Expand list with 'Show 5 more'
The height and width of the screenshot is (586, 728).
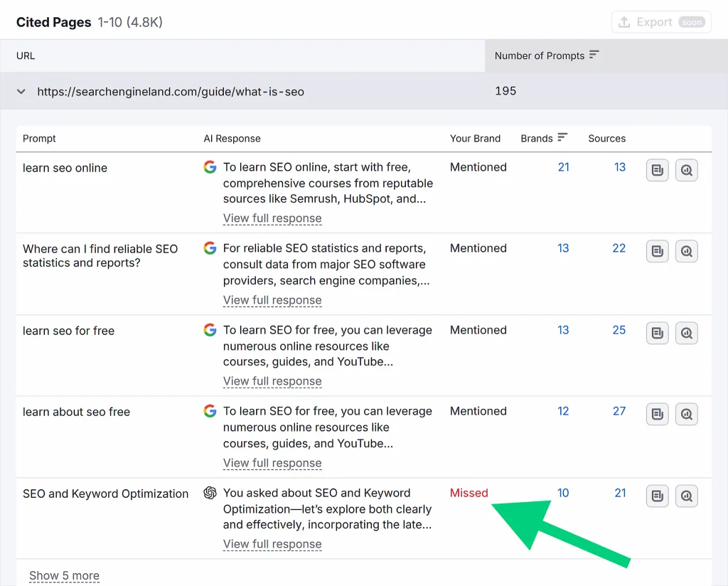64,575
